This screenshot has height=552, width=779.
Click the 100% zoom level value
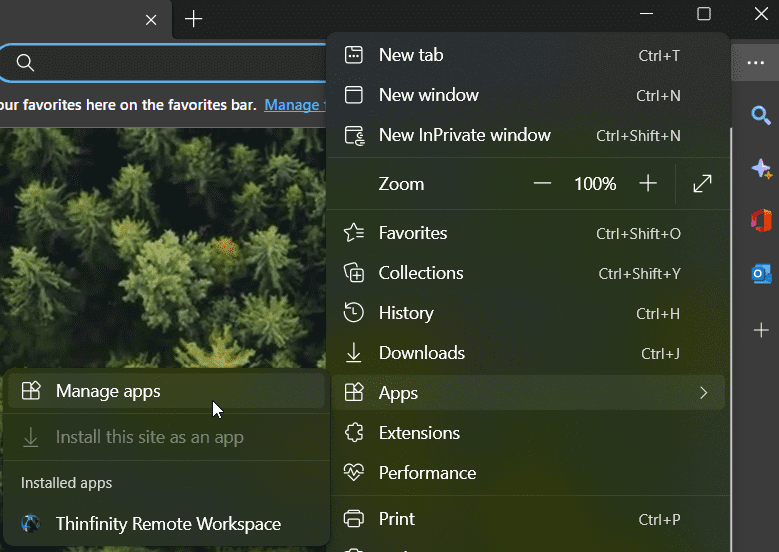[595, 184]
